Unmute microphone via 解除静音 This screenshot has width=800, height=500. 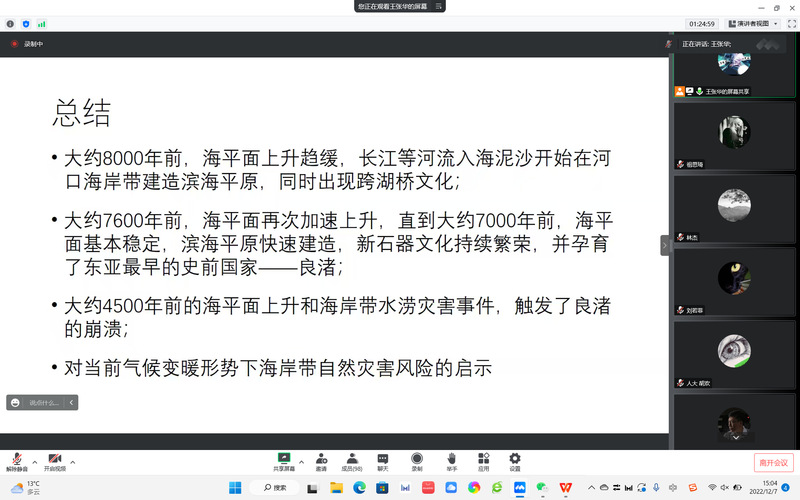[x=17, y=460]
